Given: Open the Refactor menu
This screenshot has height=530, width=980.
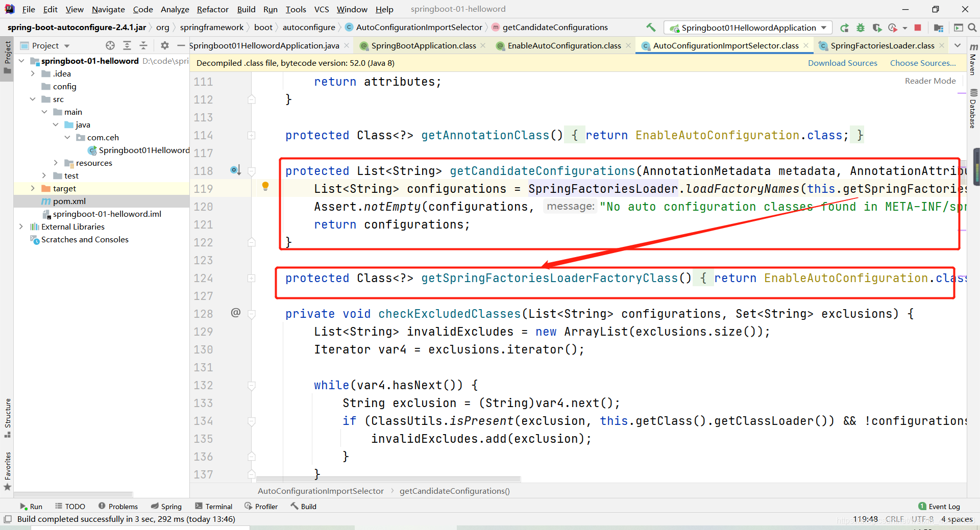Looking at the screenshot, I should (212, 9).
